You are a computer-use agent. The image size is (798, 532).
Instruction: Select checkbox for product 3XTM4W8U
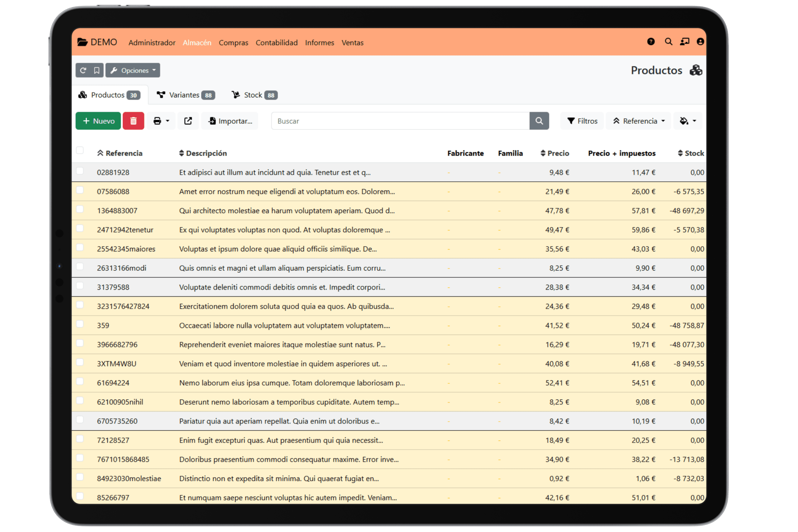80,362
